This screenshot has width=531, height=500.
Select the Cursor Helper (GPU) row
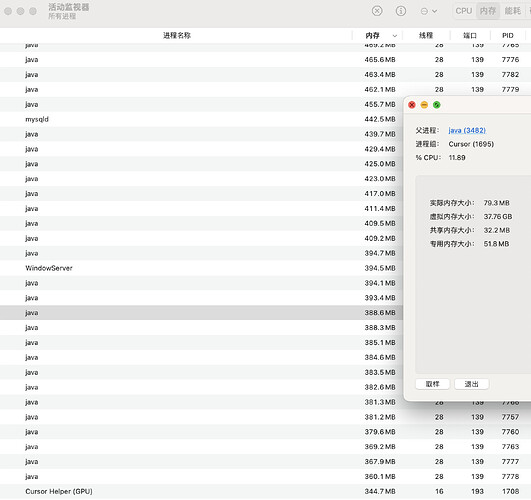pyautogui.click(x=266, y=491)
